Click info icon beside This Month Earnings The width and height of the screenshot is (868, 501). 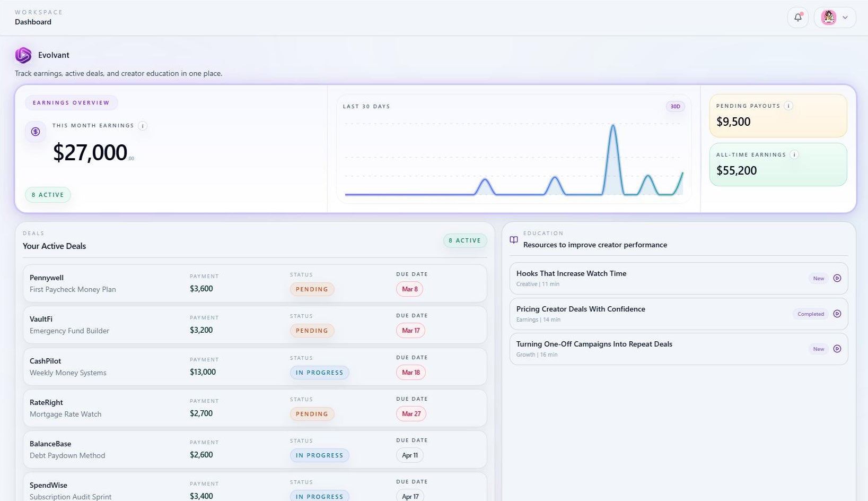point(142,126)
